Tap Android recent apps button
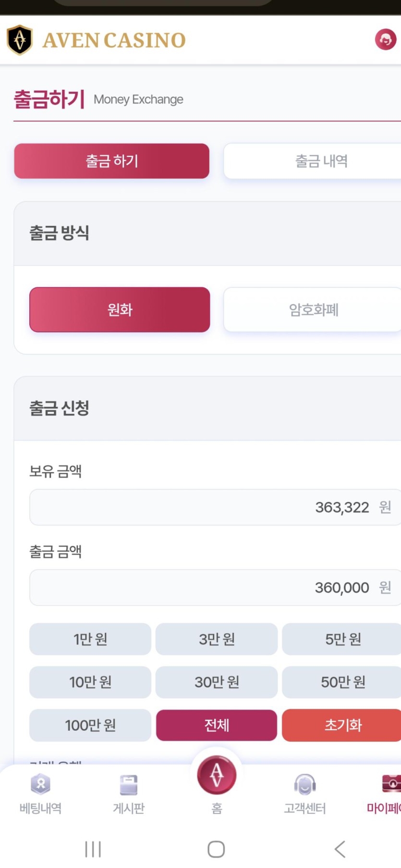 click(93, 848)
